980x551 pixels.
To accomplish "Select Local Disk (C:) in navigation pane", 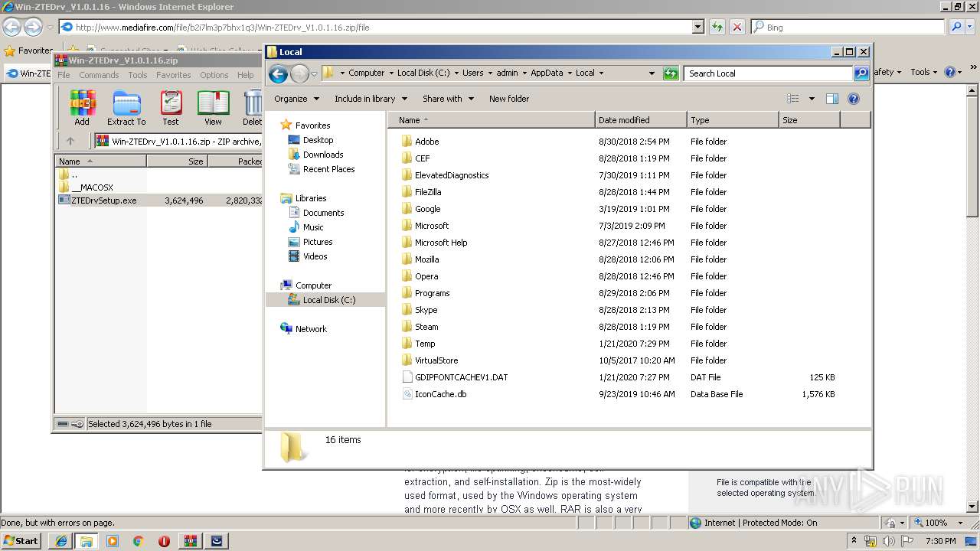I will coord(328,300).
